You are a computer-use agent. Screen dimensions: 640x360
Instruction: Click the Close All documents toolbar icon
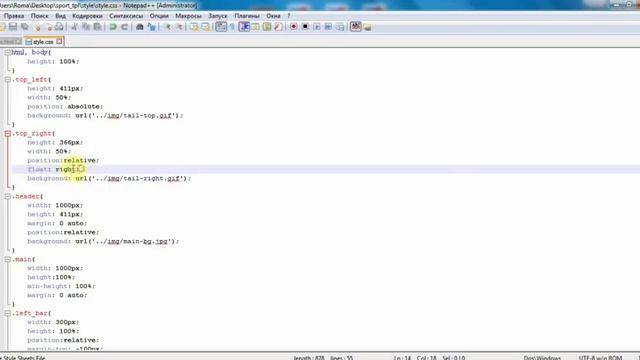coord(49,27)
